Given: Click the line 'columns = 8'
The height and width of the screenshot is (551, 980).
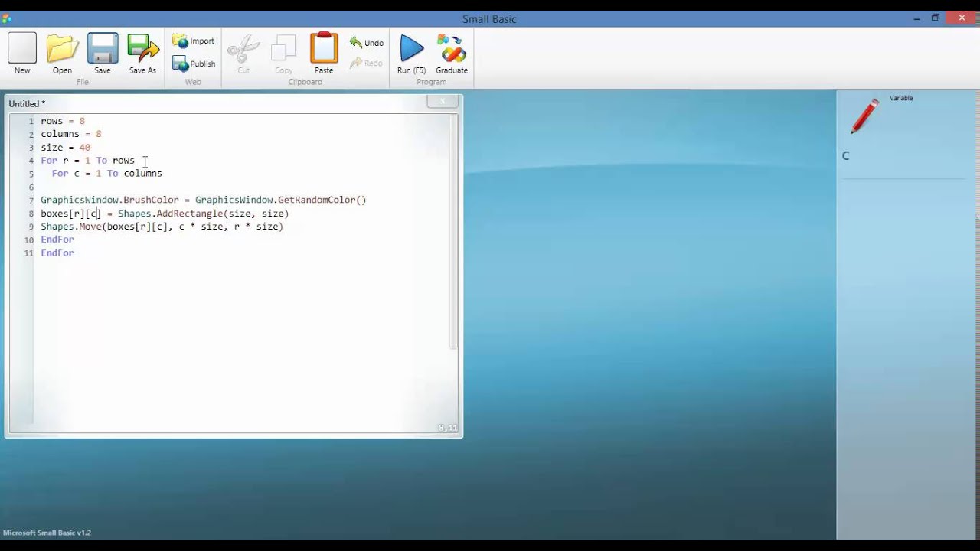Looking at the screenshot, I should [x=71, y=134].
